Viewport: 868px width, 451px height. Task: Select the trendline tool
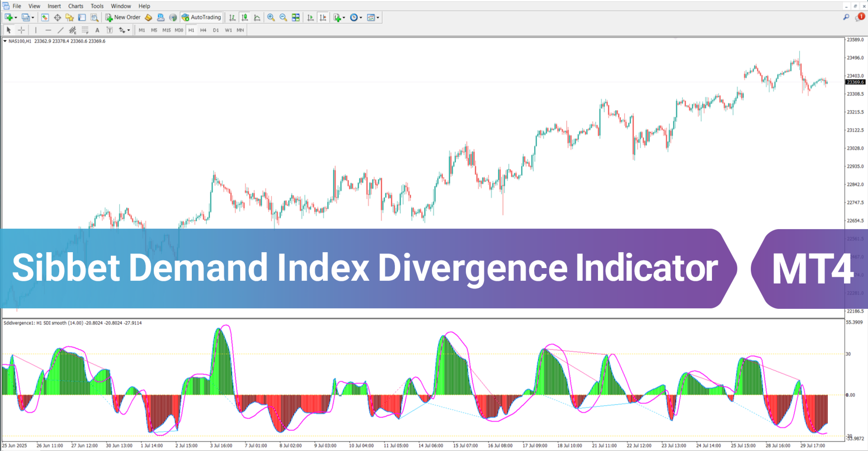pyautogui.click(x=60, y=30)
